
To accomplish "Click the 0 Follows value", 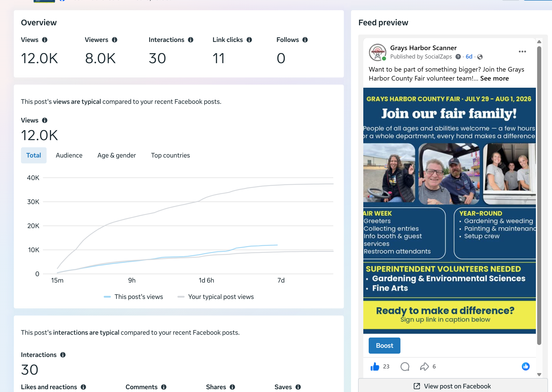I will click(281, 58).
